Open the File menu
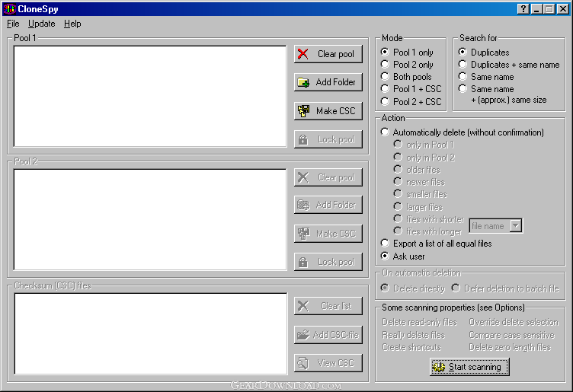The image size is (573, 392). point(13,24)
